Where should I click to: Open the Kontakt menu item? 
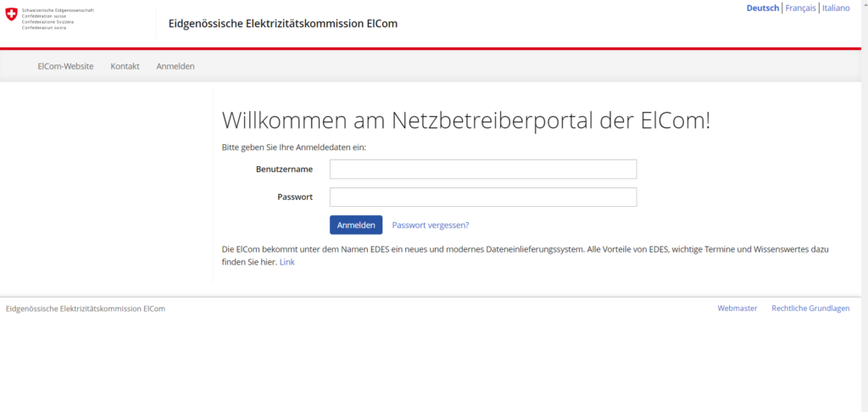125,66
